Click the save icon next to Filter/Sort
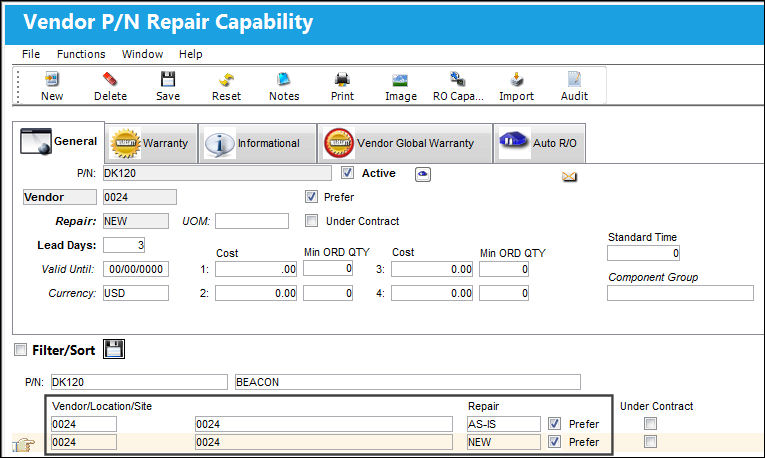 coord(114,349)
